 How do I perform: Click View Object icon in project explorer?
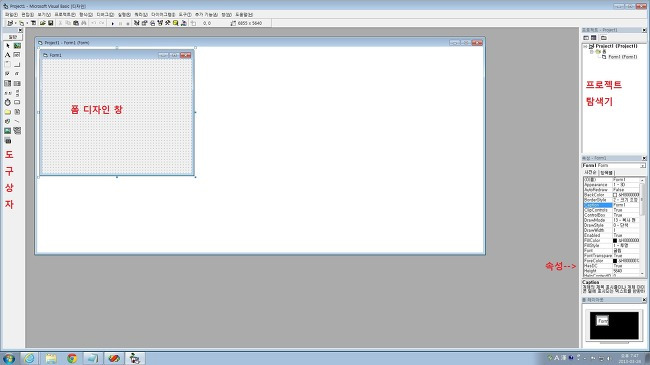coord(594,38)
